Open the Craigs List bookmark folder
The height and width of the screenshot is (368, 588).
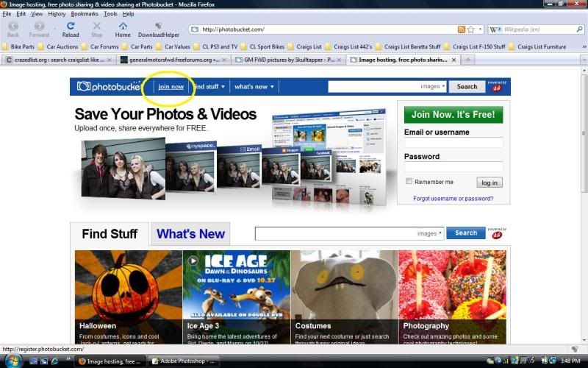[x=305, y=47]
